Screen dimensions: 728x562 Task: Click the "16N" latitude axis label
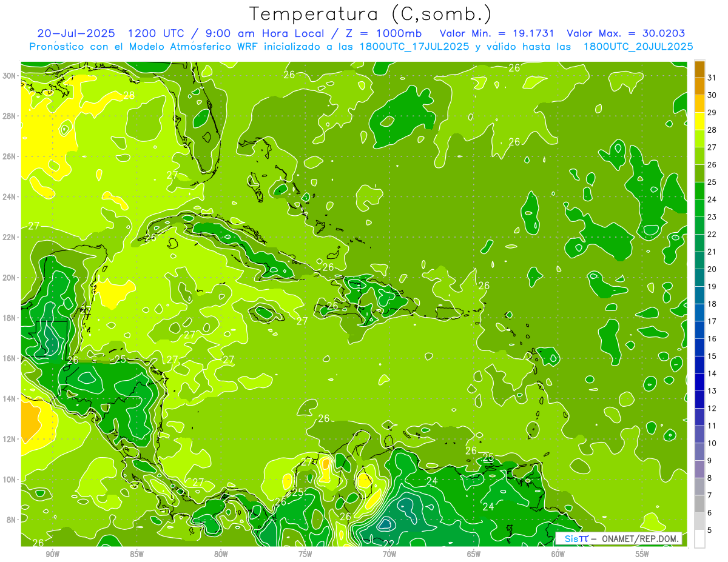pyautogui.click(x=10, y=358)
